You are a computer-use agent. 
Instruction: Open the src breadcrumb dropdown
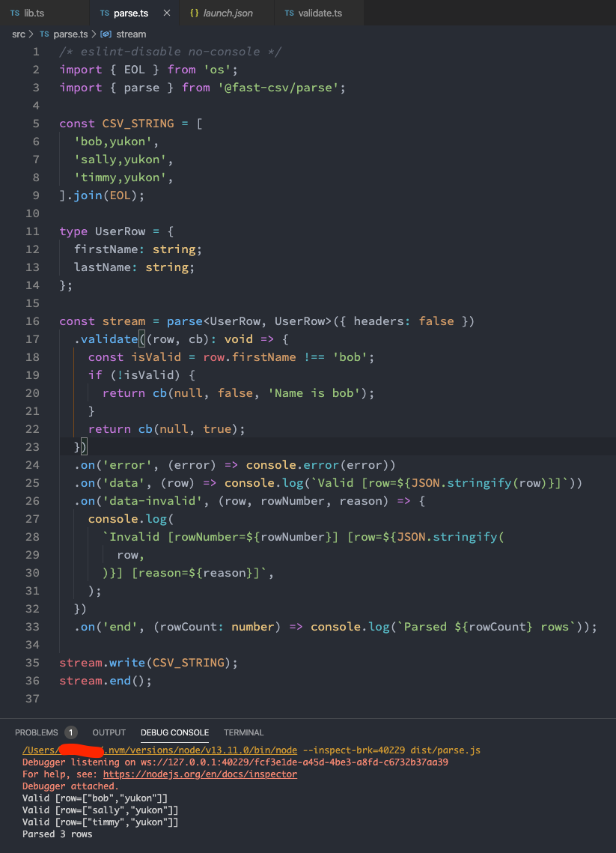pos(19,34)
